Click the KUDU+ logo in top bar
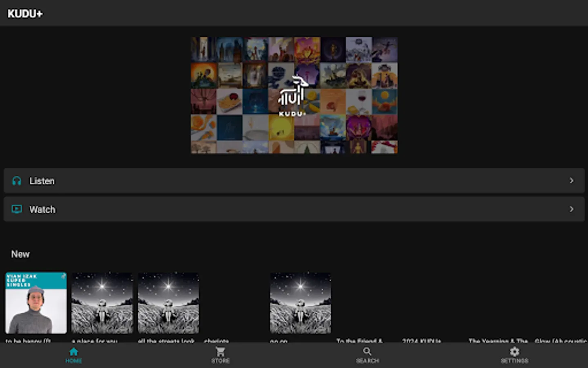The height and width of the screenshot is (368, 588). coord(25,13)
